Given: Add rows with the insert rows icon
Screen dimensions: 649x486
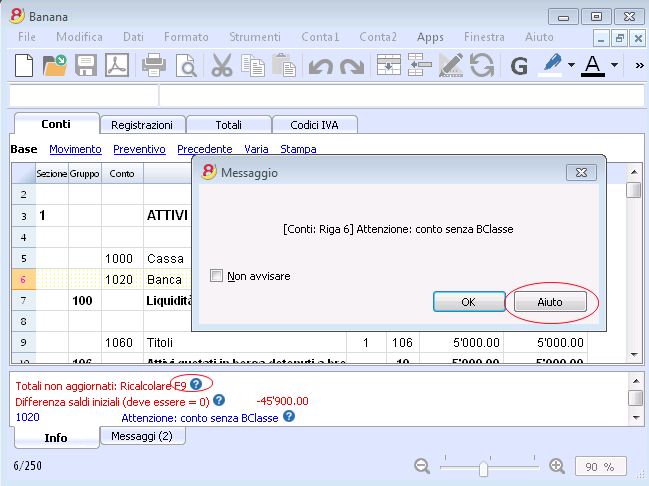Looking at the screenshot, I should click(389, 65).
